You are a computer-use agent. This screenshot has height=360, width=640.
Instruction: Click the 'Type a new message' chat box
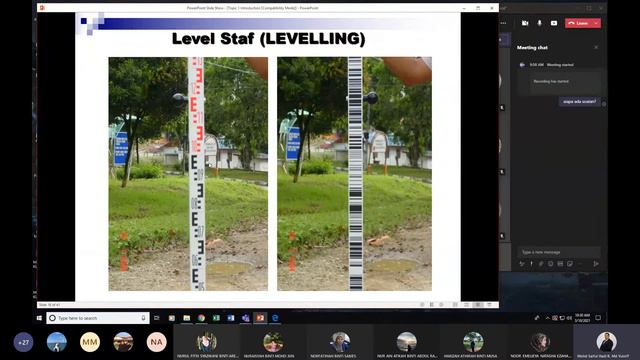558,252
